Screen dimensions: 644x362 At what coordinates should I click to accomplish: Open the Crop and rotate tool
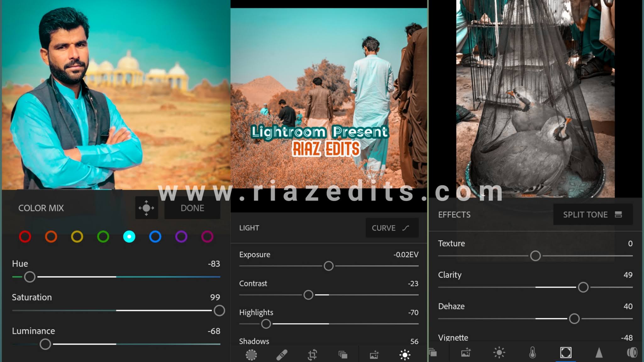pyautogui.click(x=312, y=355)
